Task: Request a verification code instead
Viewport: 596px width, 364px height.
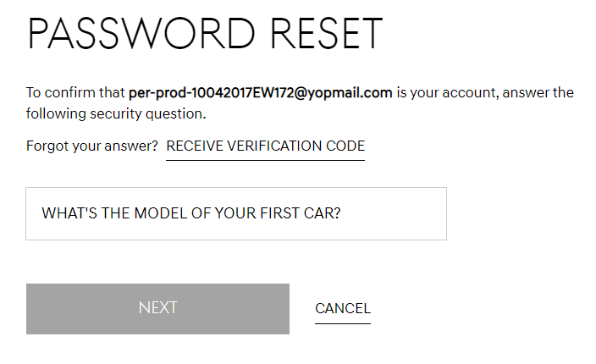Action: click(265, 146)
